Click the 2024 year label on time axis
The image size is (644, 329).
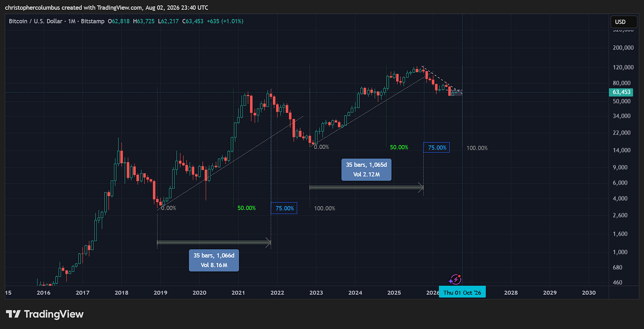tap(355, 293)
